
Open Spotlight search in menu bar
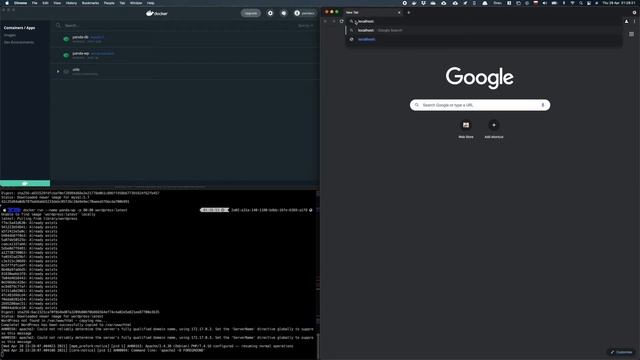point(581,3)
